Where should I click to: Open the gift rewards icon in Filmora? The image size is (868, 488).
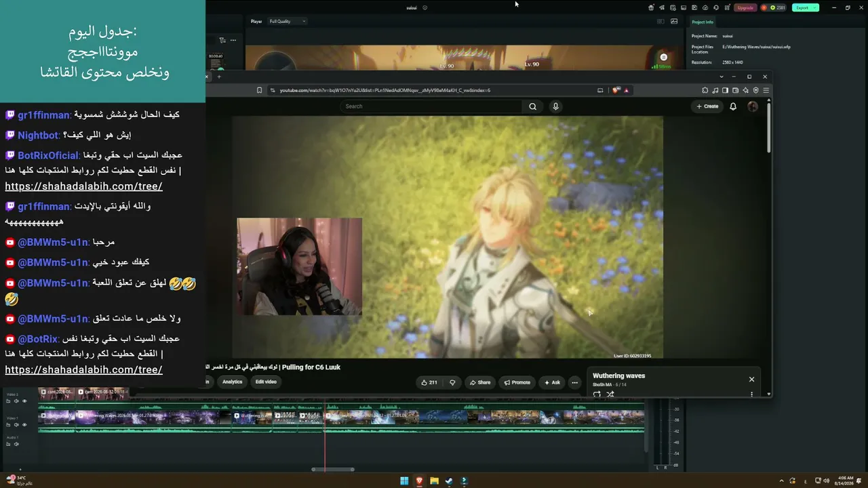click(651, 7)
